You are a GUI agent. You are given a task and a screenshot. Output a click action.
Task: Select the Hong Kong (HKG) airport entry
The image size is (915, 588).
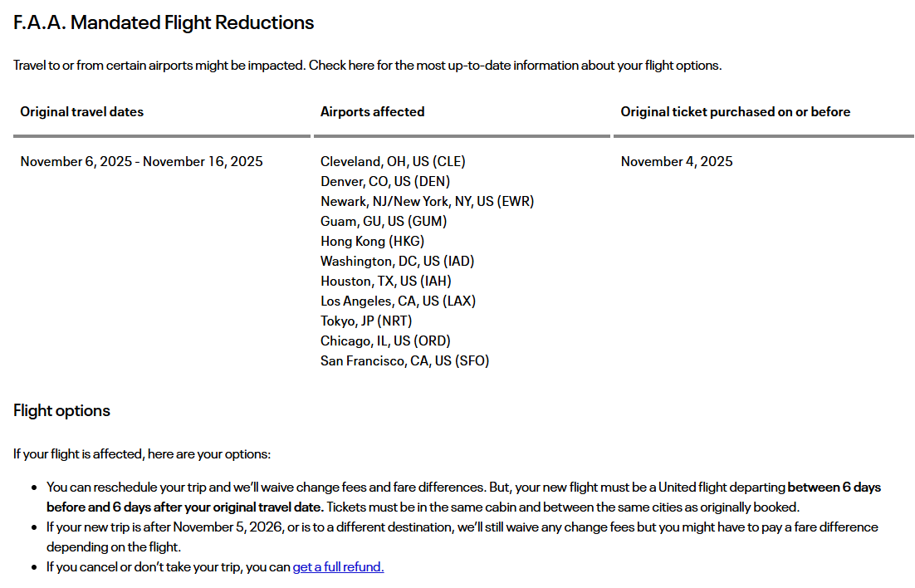[372, 242]
